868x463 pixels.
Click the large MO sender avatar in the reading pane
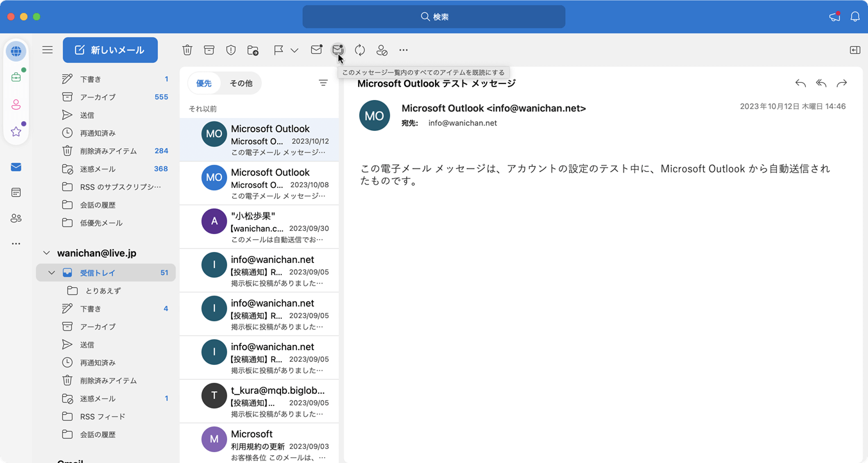click(x=375, y=115)
